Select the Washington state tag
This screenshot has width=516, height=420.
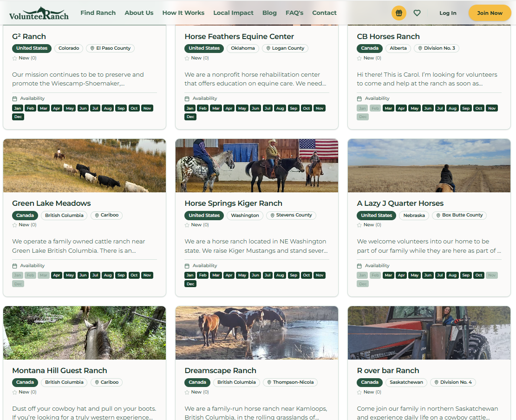(x=245, y=216)
